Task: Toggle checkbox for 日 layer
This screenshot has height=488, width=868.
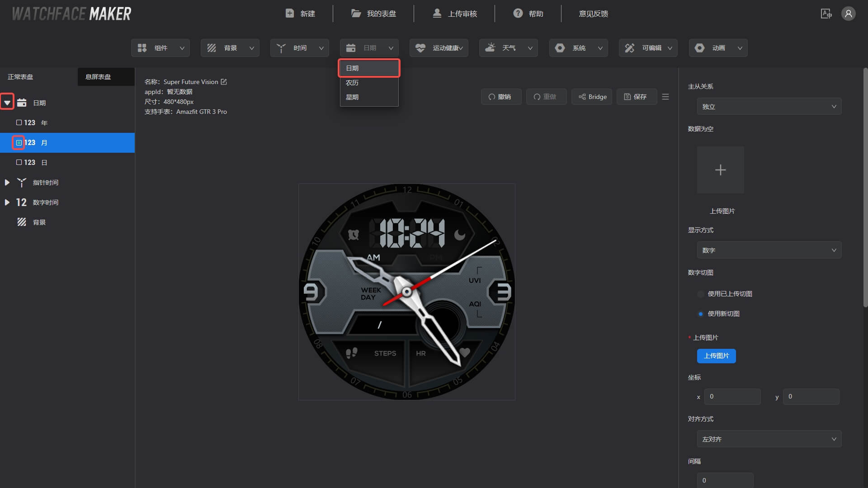Action: point(19,162)
